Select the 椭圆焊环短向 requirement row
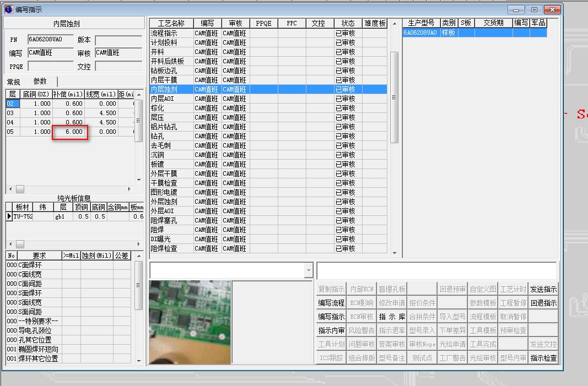The width and height of the screenshot is (588, 386). (x=69, y=349)
